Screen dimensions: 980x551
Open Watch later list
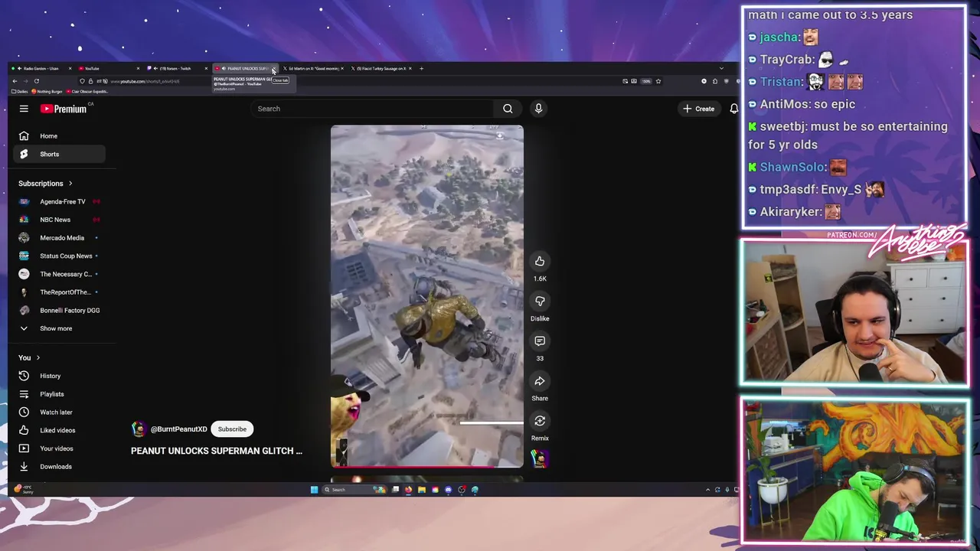tap(60, 412)
